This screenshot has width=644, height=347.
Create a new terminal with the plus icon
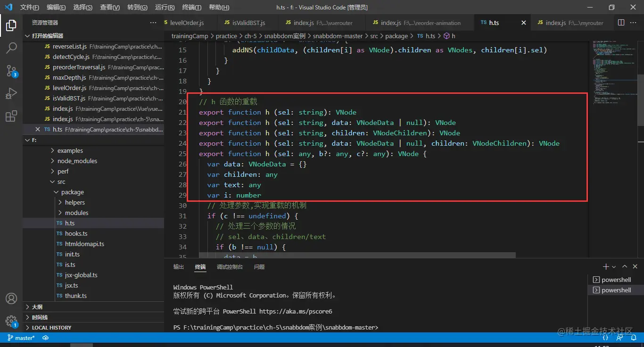point(606,267)
